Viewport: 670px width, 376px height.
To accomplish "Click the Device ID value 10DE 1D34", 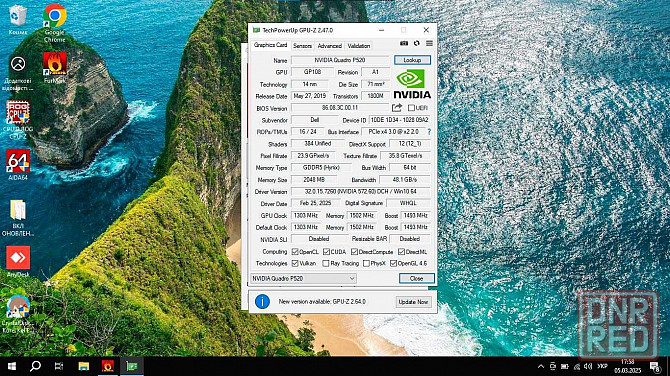I will pos(400,120).
